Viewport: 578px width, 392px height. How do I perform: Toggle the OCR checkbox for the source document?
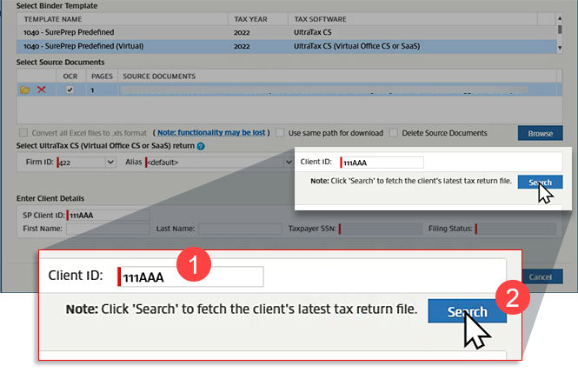(70, 90)
